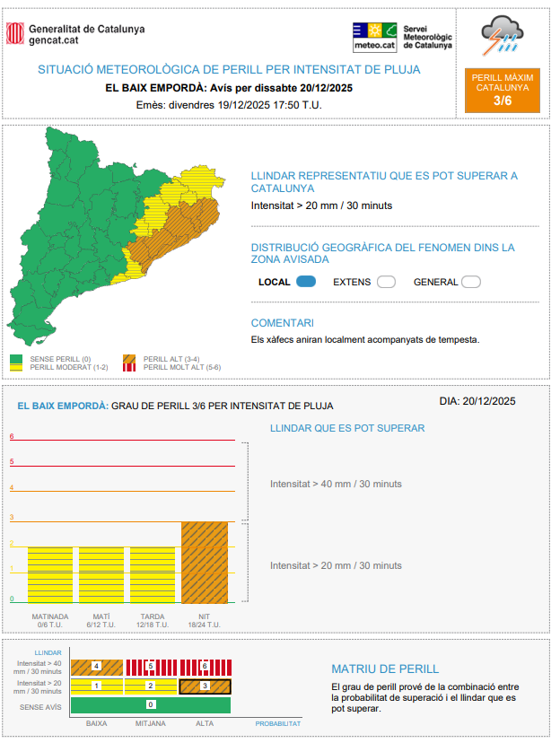Click matrix cell number 3
The image size is (560, 743).
click(205, 686)
